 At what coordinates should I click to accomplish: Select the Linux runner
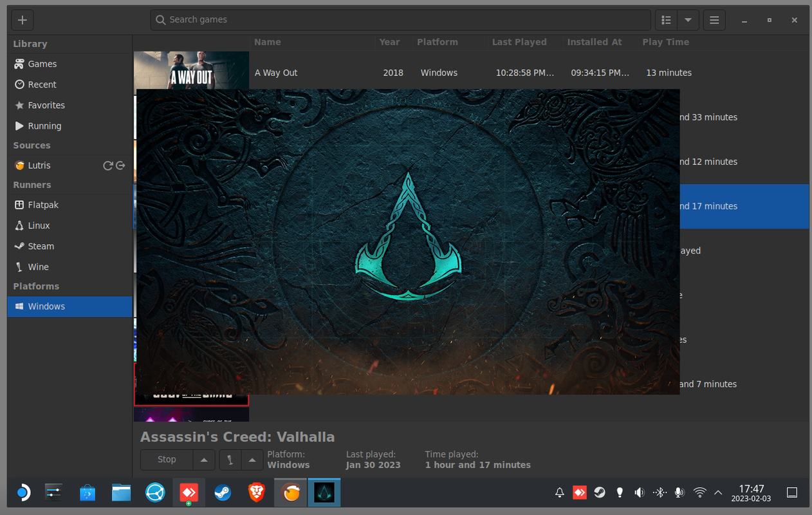coord(69,225)
